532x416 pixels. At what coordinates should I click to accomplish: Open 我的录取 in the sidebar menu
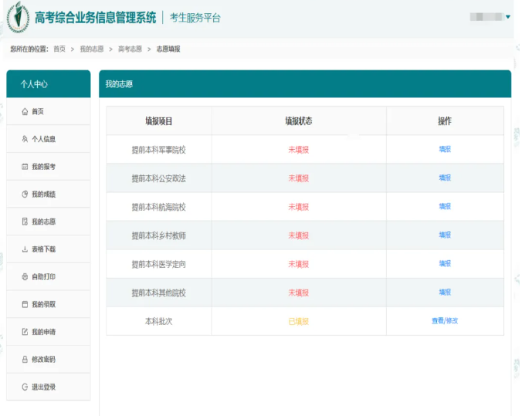pos(43,305)
